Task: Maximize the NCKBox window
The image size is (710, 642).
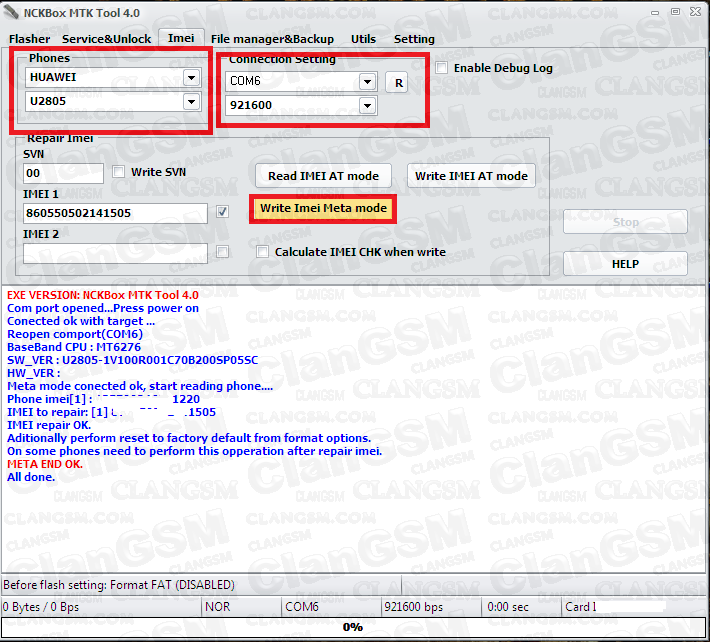Action: click(675, 12)
